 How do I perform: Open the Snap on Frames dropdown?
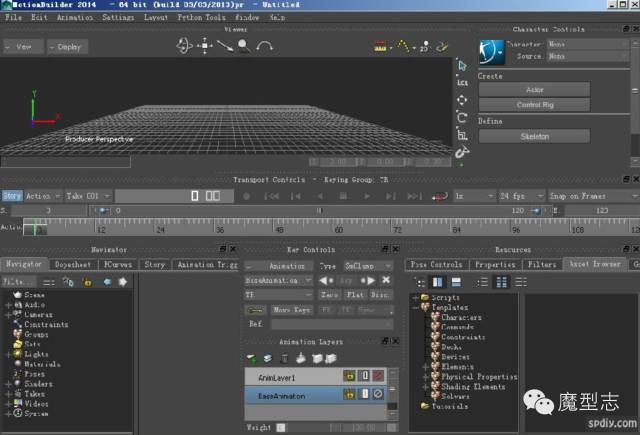point(594,196)
